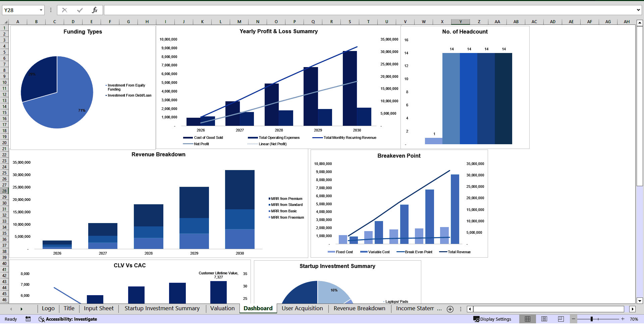The width and height of the screenshot is (644, 324).
Task: Click the Name Box showing Y28
Action: [20, 10]
